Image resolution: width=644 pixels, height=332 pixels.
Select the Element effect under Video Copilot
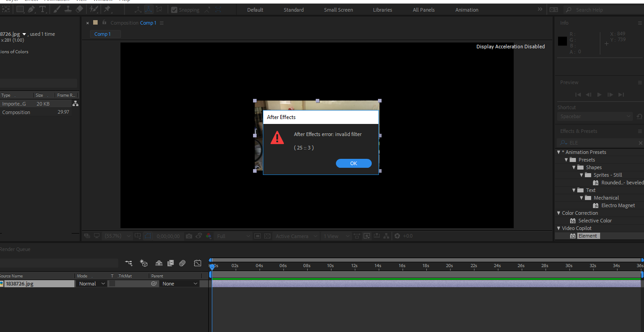pyautogui.click(x=588, y=236)
